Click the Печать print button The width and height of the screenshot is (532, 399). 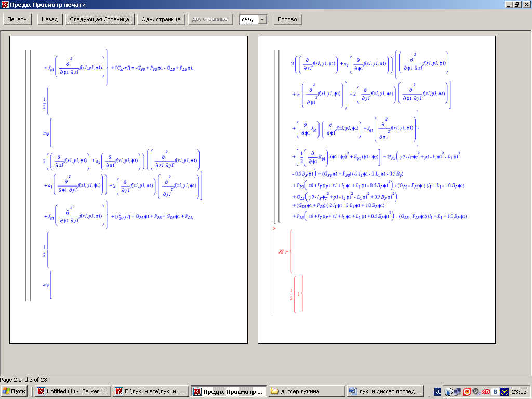(17, 19)
